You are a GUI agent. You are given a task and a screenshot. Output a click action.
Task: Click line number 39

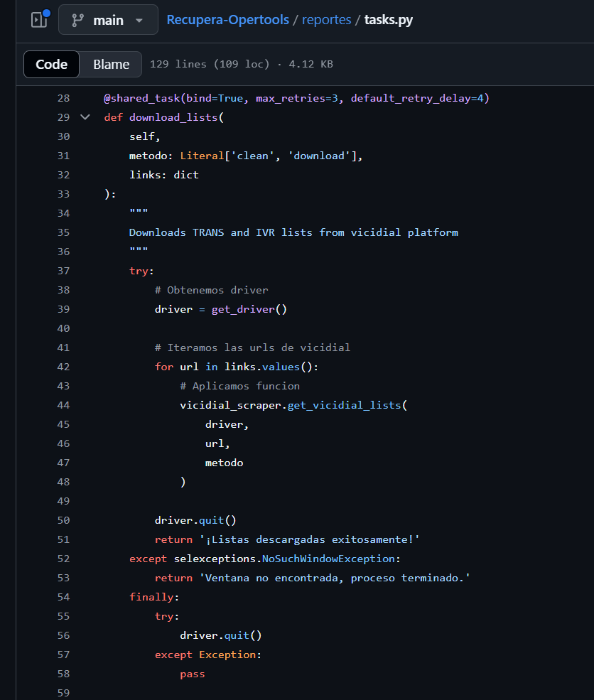point(63,309)
